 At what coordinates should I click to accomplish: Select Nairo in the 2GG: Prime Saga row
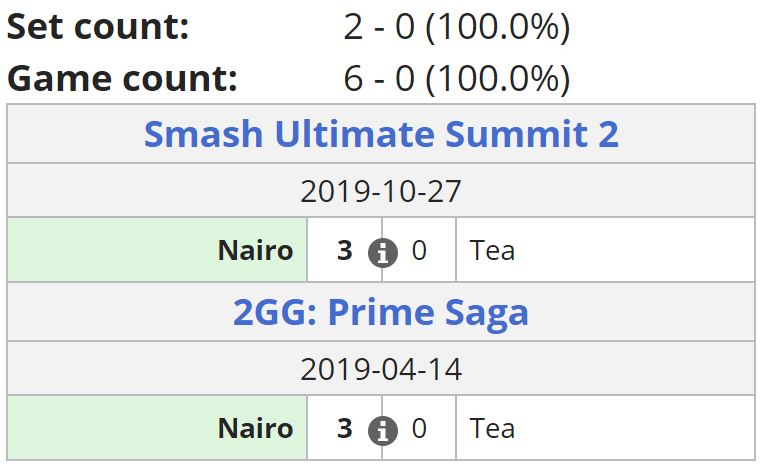click(255, 429)
